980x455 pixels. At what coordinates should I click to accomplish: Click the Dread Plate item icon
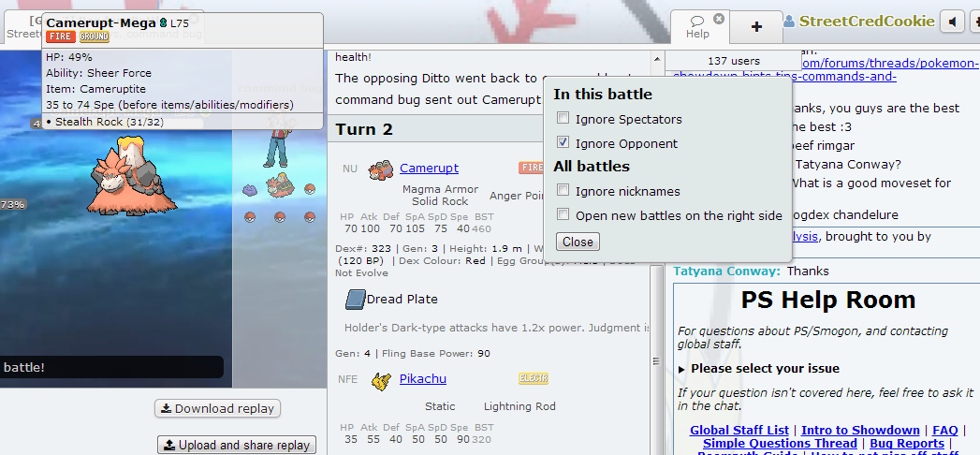pos(355,300)
